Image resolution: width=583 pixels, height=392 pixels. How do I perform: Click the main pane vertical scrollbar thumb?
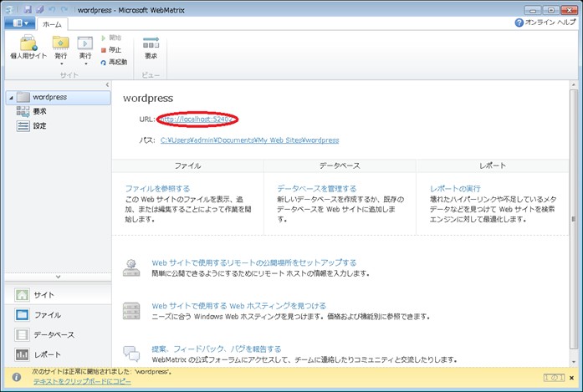click(573, 219)
